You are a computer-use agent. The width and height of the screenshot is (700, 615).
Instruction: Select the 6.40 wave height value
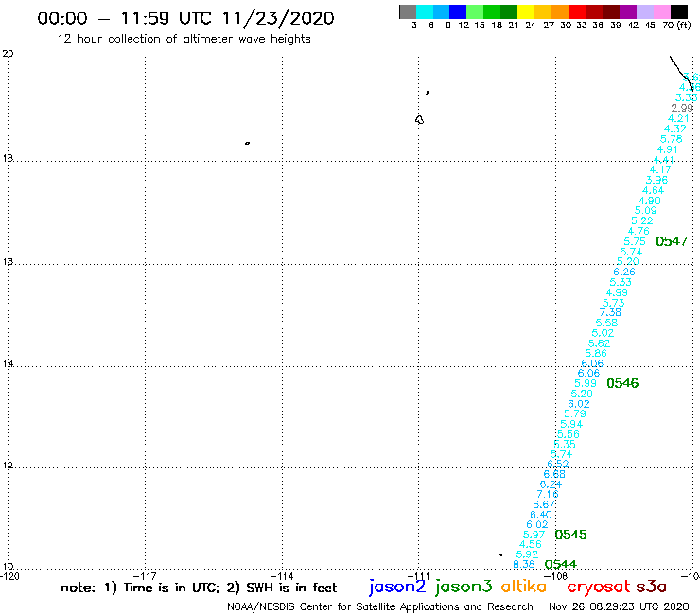pyautogui.click(x=541, y=515)
